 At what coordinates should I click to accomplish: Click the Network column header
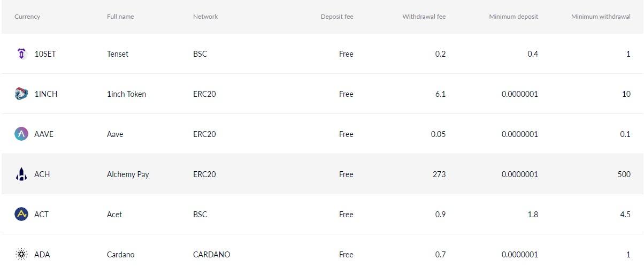[x=205, y=17]
